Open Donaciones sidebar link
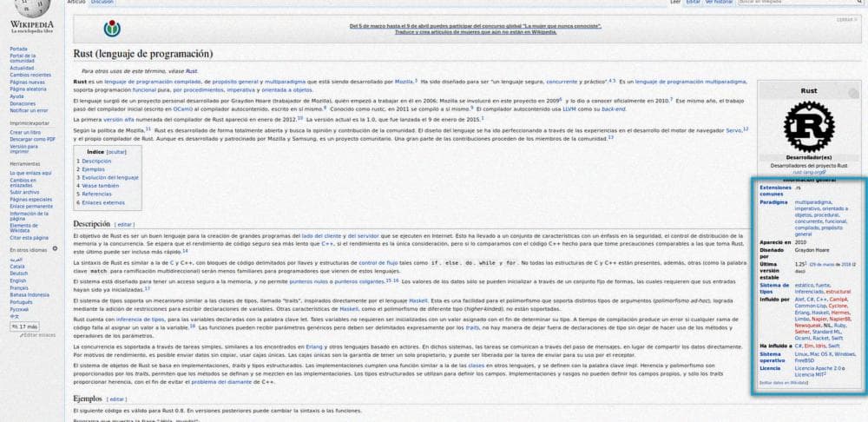 [x=23, y=103]
